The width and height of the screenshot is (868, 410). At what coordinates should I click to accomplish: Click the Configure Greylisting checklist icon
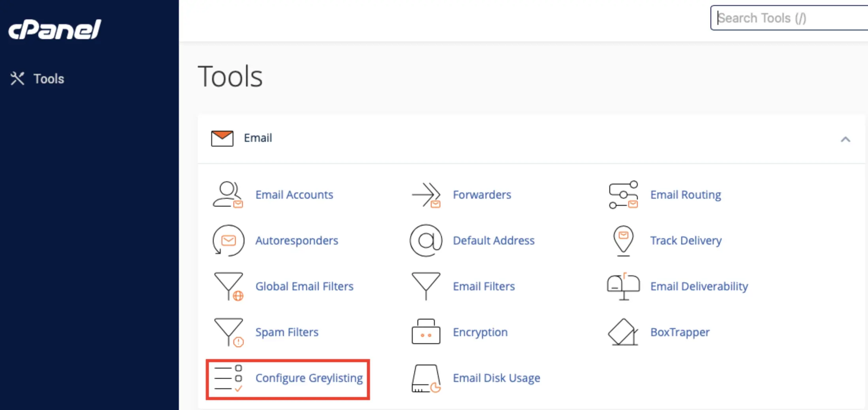(228, 378)
